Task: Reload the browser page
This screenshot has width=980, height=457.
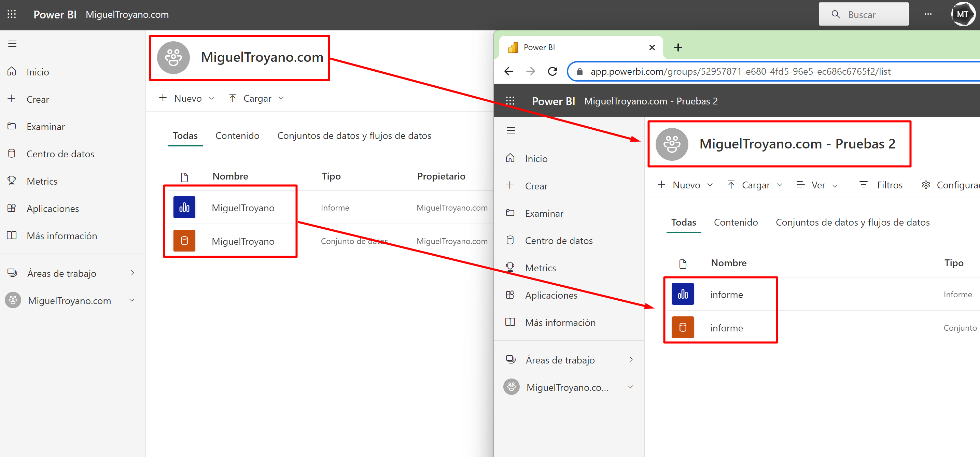Action: pos(552,71)
